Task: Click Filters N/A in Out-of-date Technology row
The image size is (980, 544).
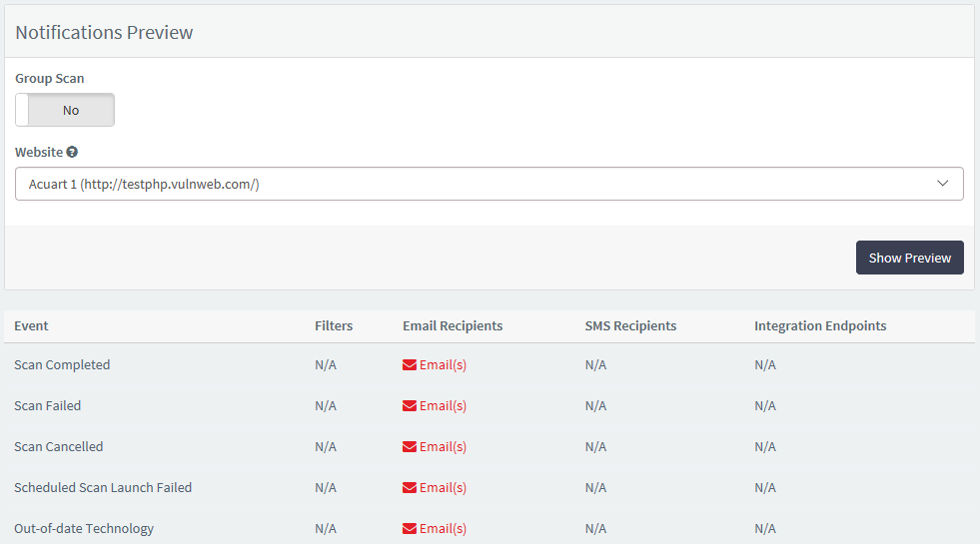Action: [x=326, y=528]
